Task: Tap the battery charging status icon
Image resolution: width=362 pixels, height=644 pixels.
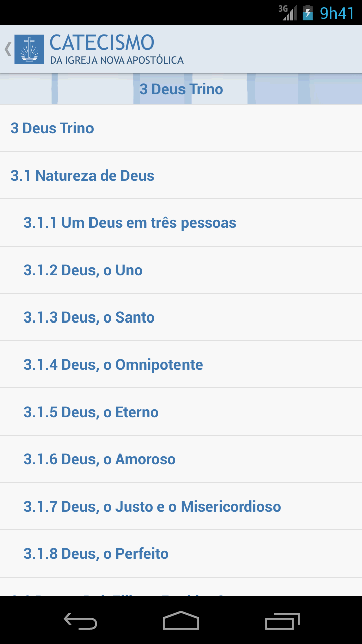Action: point(308,12)
